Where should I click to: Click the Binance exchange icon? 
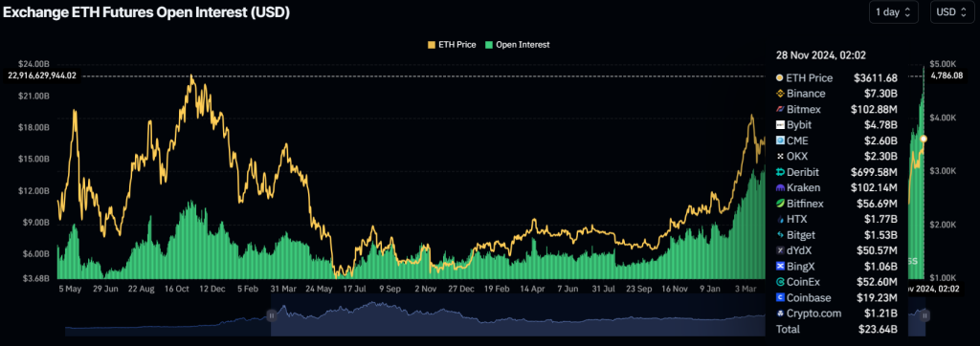(779, 94)
